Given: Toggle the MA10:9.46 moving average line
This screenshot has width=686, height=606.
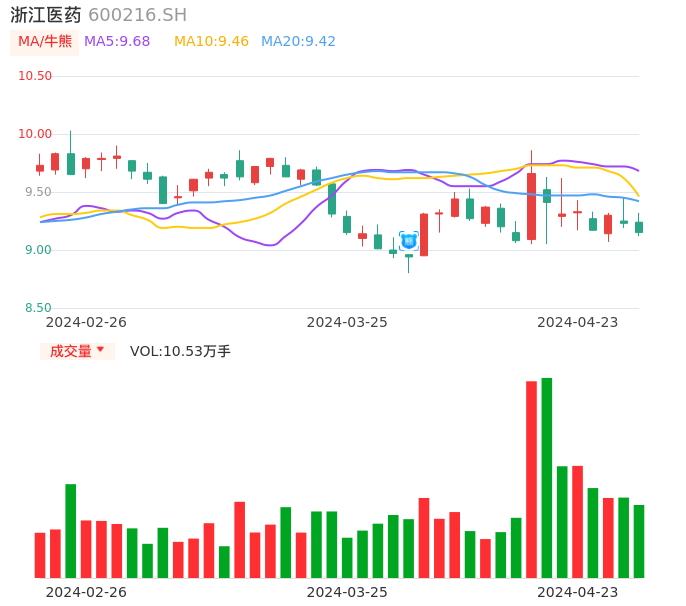Looking at the screenshot, I should pyautogui.click(x=211, y=42).
